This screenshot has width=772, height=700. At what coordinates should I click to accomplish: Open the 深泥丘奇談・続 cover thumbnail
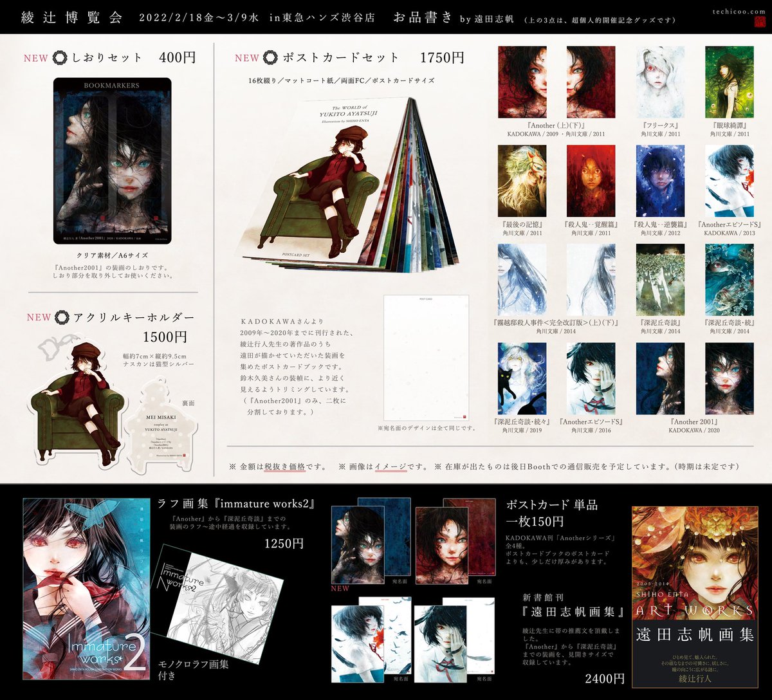point(730,280)
